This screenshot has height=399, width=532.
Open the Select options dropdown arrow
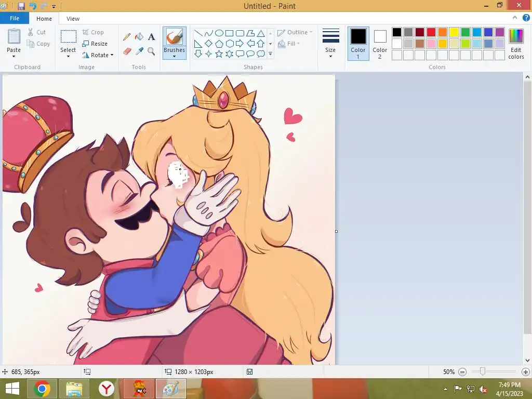68,56
